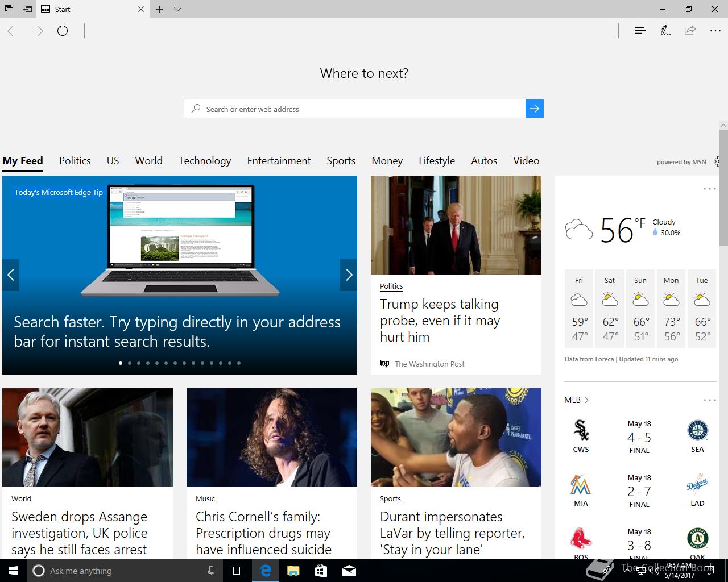Open the Microsoft Edge Tip search faster headline
Viewport: 728px width, 582px height.
click(x=177, y=331)
